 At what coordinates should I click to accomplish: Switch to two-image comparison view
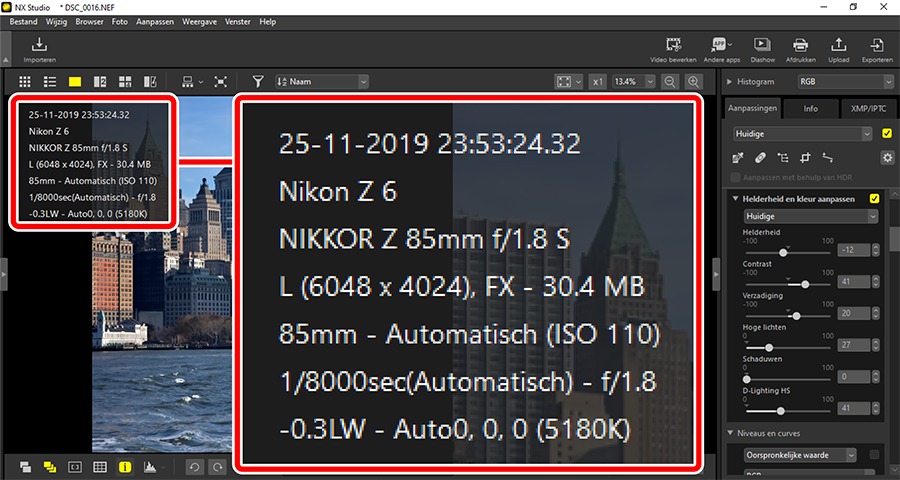click(x=100, y=82)
